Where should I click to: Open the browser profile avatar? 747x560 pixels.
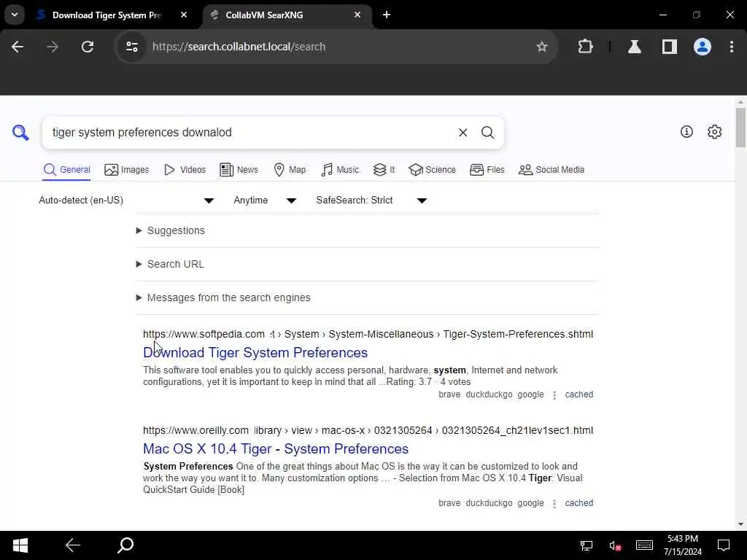pos(703,47)
